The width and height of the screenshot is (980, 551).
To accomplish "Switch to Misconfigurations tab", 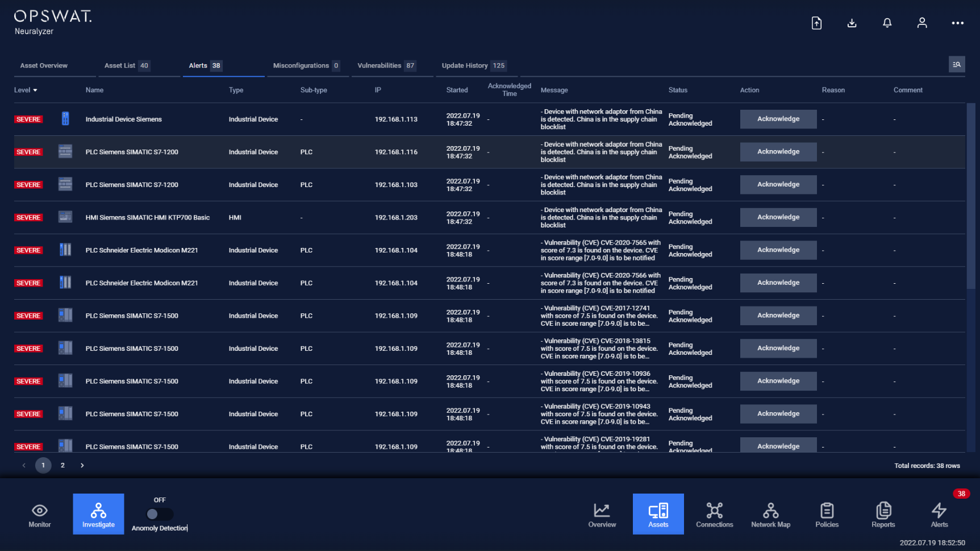I will tap(307, 65).
